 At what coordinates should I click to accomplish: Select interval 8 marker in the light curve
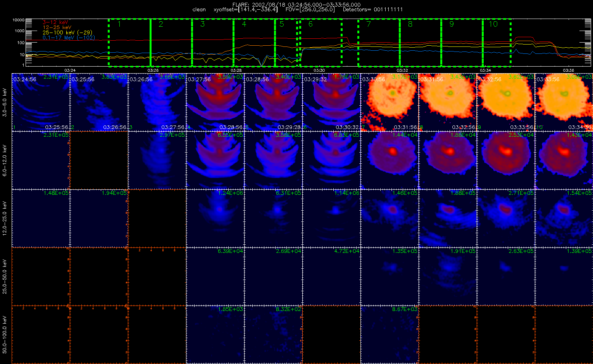pyautogui.click(x=410, y=24)
